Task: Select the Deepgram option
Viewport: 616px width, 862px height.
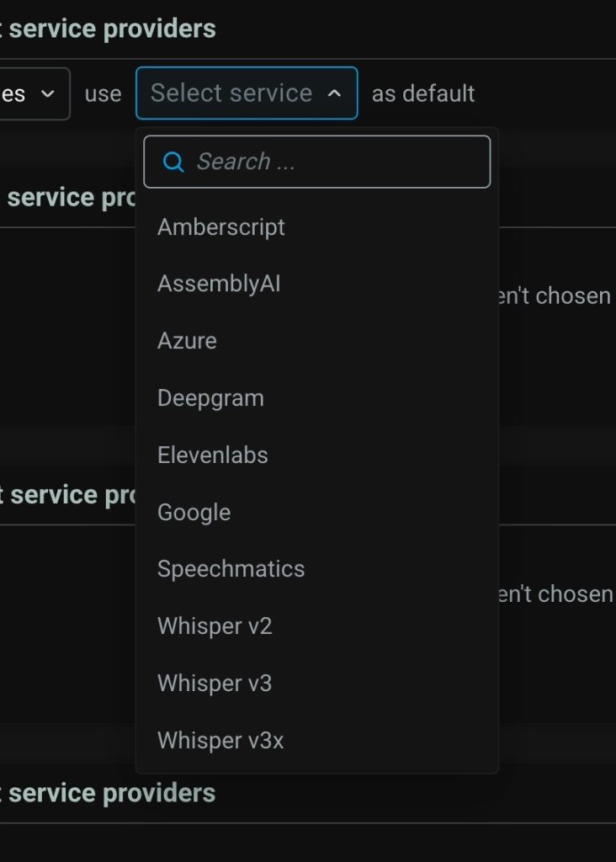Action: coord(210,398)
